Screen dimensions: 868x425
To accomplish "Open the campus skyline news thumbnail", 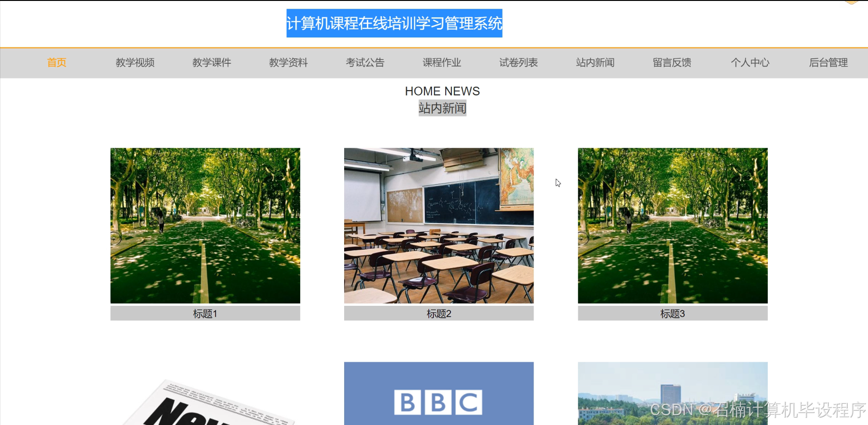I will tap(673, 394).
